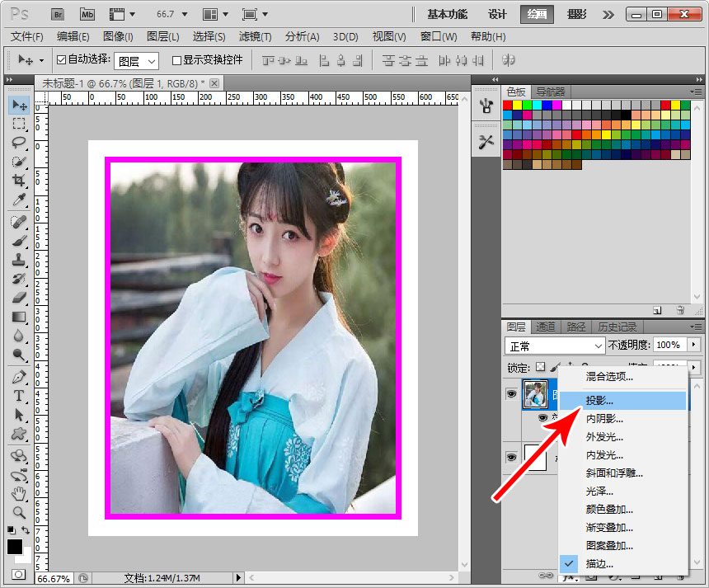709x588 pixels.
Task: Choose Stroke in the layer effects menu
Action: [623, 564]
